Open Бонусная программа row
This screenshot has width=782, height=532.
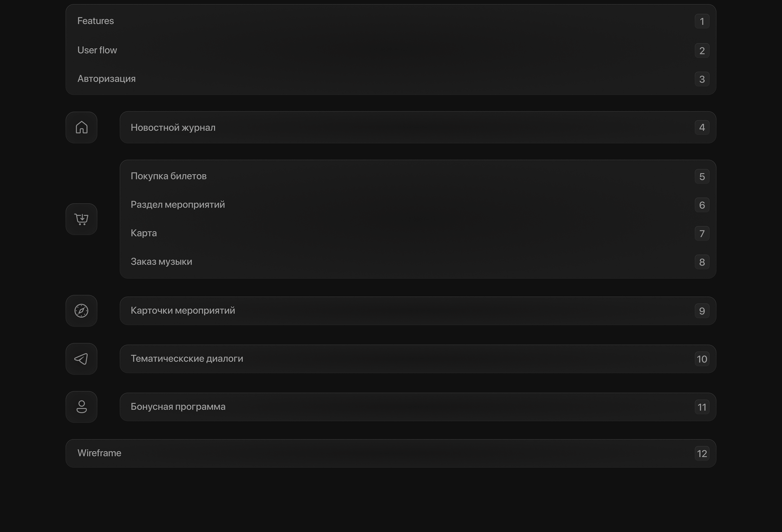pos(178,407)
